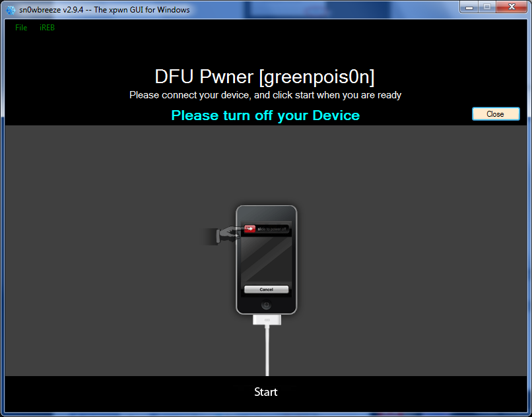Image resolution: width=532 pixels, height=417 pixels.
Task: Click the iPod illustration graphic
Action: tap(267, 259)
